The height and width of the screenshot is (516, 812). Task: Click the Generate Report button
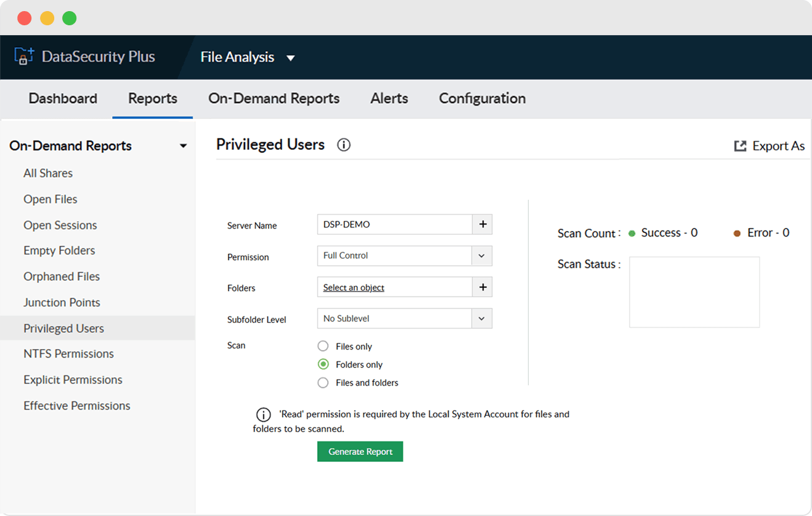point(360,451)
